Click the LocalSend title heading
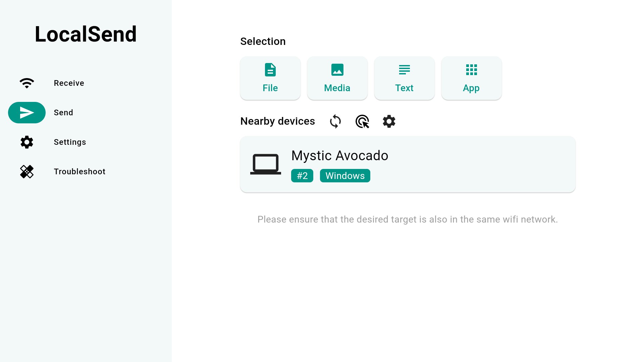 86,34
